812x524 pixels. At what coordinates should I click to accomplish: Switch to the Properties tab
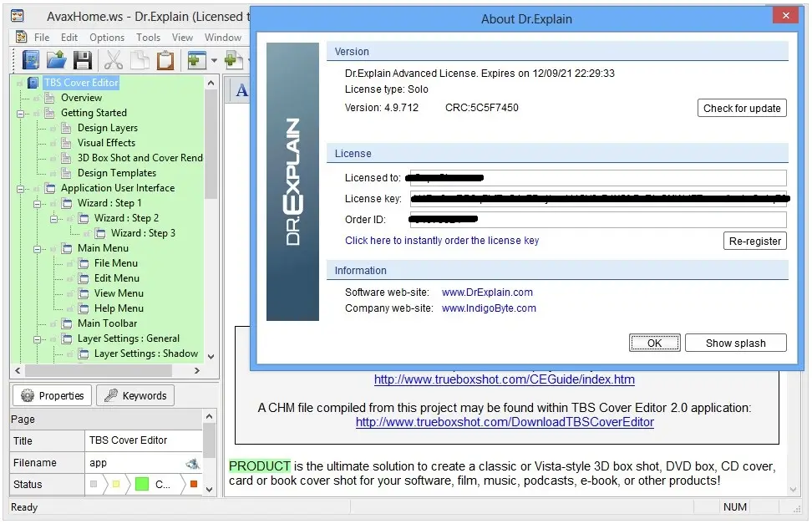[x=52, y=396]
